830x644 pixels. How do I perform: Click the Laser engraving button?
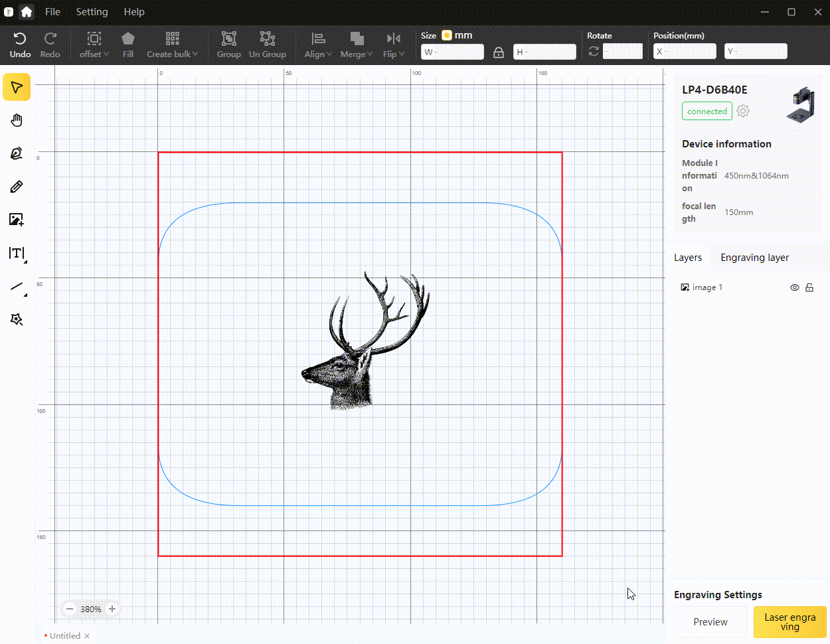click(790, 622)
